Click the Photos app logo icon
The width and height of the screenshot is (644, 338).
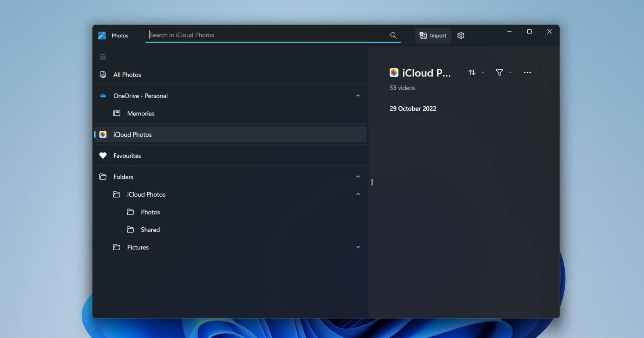click(x=102, y=35)
